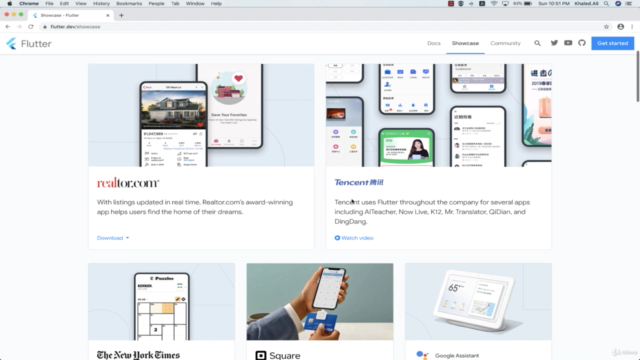Open Flutter's GitHub repository icon
The height and width of the screenshot is (360, 640).
click(x=582, y=43)
